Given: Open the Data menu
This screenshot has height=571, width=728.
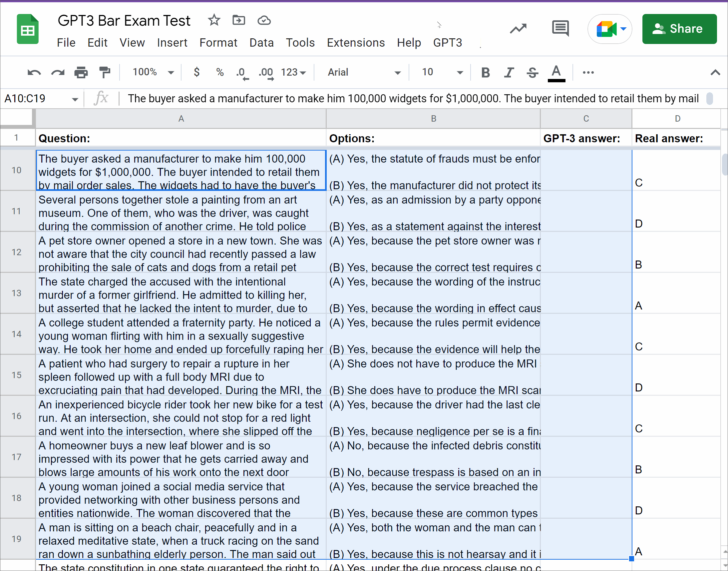Looking at the screenshot, I should pyautogui.click(x=261, y=43).
